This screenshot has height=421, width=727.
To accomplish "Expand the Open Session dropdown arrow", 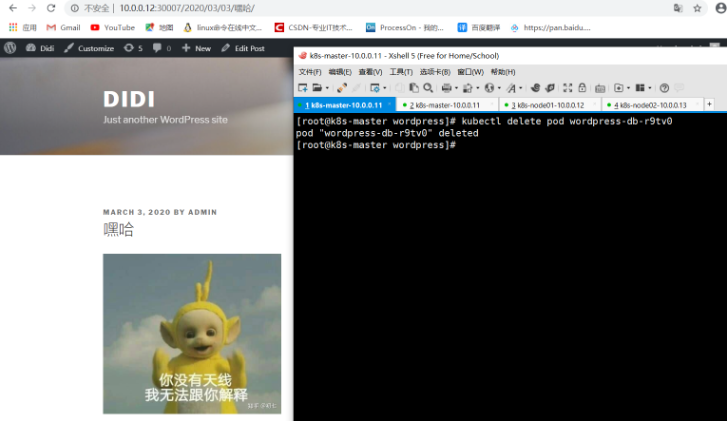I will point(327,88).
